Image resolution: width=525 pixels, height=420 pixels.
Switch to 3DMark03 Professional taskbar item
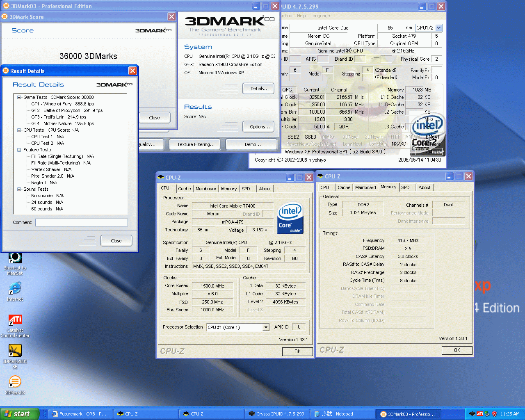[408, 414]
